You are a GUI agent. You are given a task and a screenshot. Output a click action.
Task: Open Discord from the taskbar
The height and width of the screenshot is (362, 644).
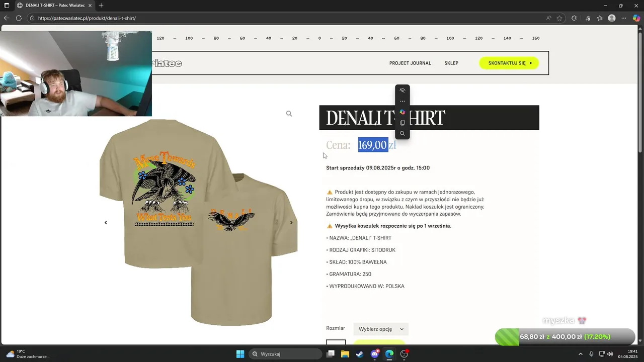(x=374, y=354)
